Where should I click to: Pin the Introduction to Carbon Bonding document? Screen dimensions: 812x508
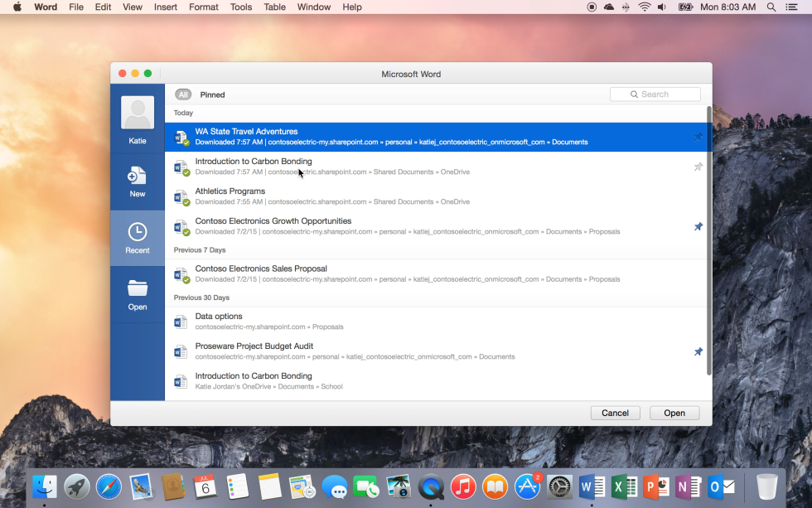(698, 167)
